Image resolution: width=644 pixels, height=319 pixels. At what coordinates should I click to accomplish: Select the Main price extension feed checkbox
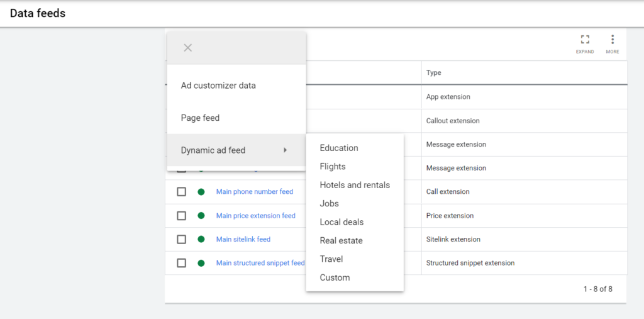tap(181, 216)
